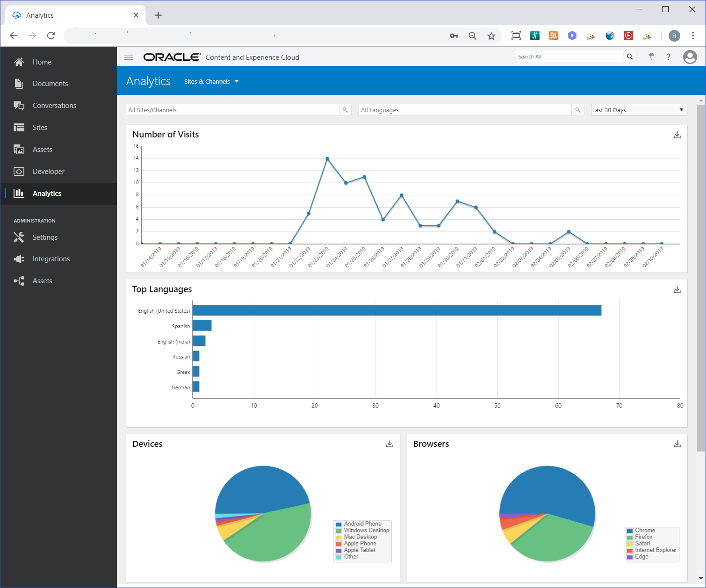This screenshot has width=706, height=588.
Task: Open Integrations under Administration
Action: 51,258
